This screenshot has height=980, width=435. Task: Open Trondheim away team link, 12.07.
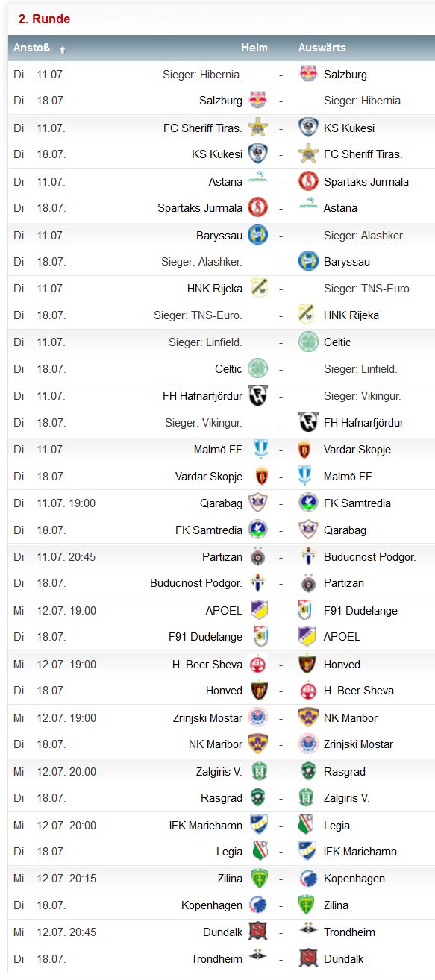pyautogui.click(x=349, y=932)
